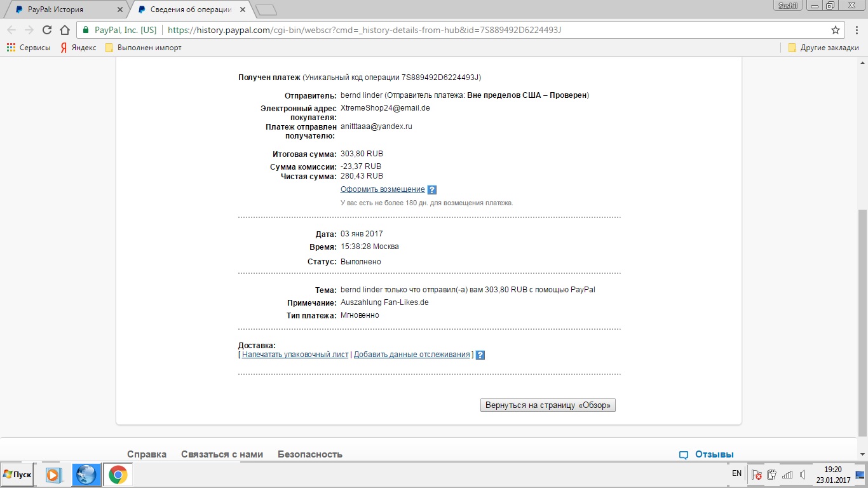
Task: Click the help icon beside tracking link
Action: pos(480,355)
